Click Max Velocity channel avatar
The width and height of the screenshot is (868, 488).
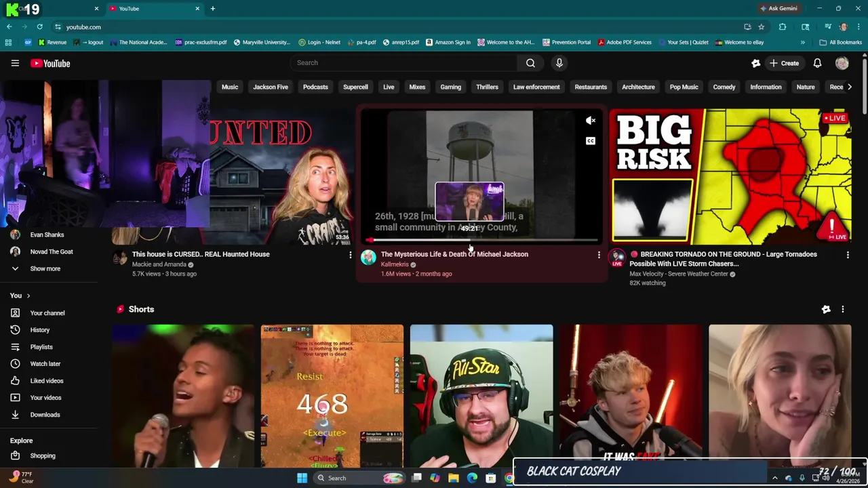pos(617,258)
